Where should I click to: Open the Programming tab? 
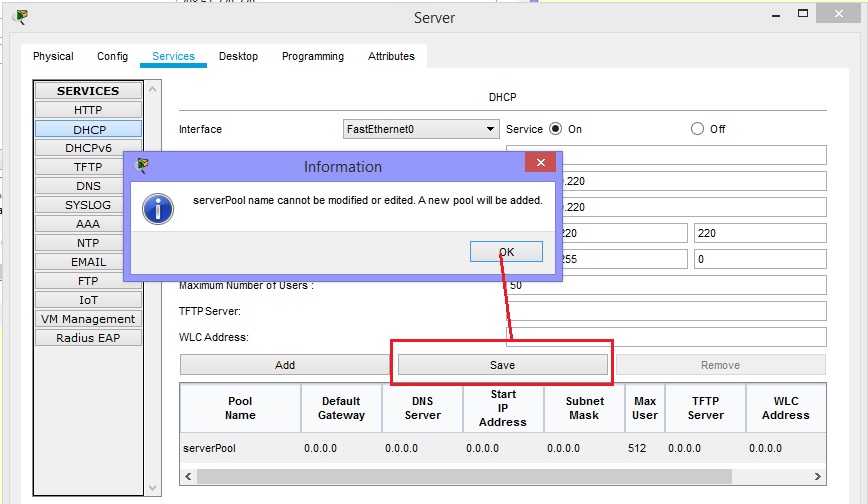pyautogui.click(x=312, y=56)
